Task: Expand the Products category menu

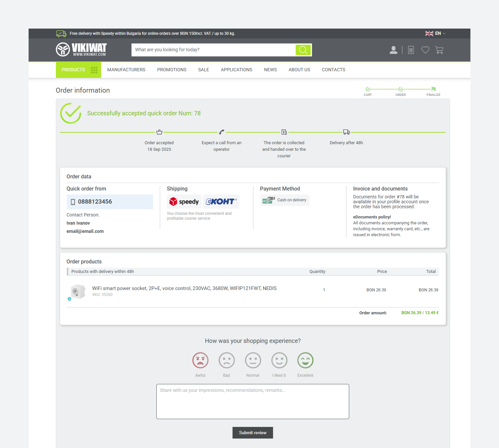Action: 78,70
